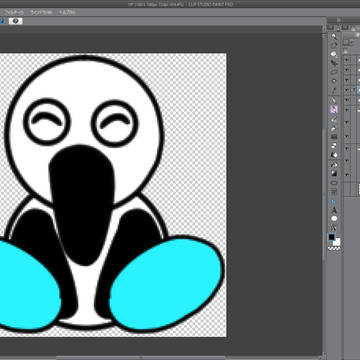
Task: Select the Zoom magnifier tool
Action: point(334,36)
